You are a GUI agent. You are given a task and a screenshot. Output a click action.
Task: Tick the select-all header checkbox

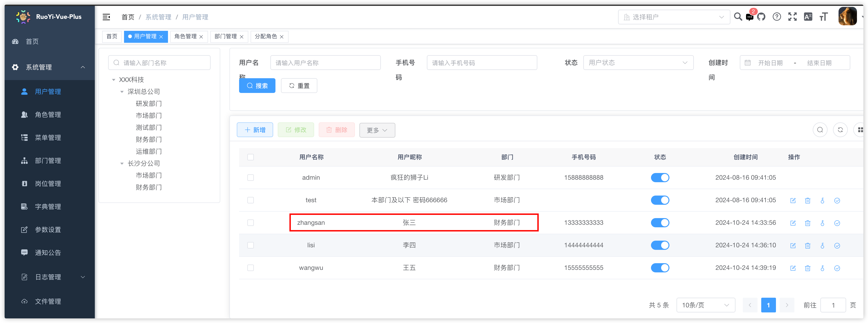(250, 157)
